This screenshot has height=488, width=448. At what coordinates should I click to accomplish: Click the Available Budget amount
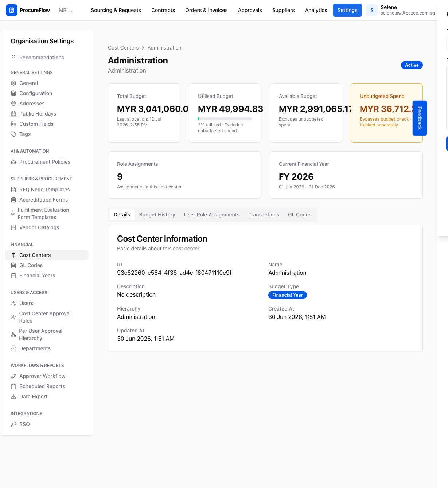coord(316,109)
